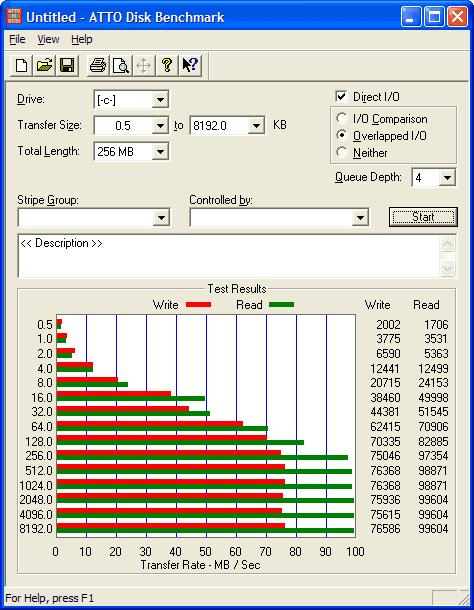
Task: Click the Open file folder icon
Action: pos(44,65)
